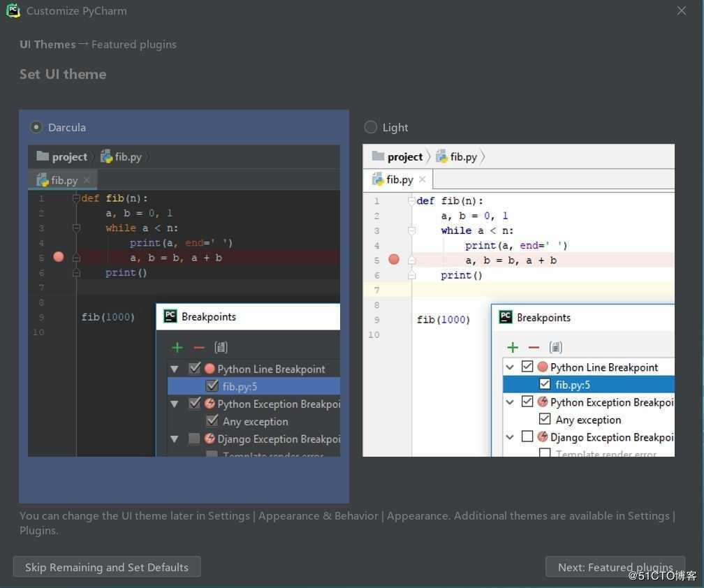The width and height of the screenshot is (704, 588).
Task: Close fib.py tab in Darcula preview
Action: click(87, 180)
